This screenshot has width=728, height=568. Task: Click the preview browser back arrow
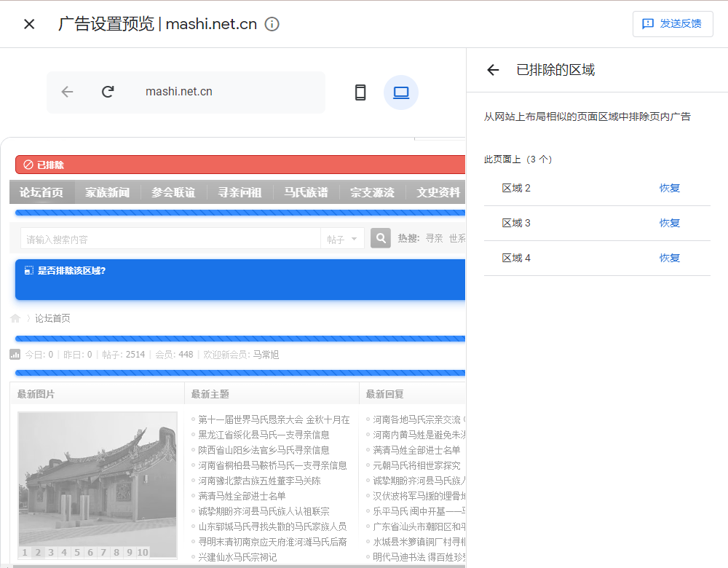[x=68, y=92]
